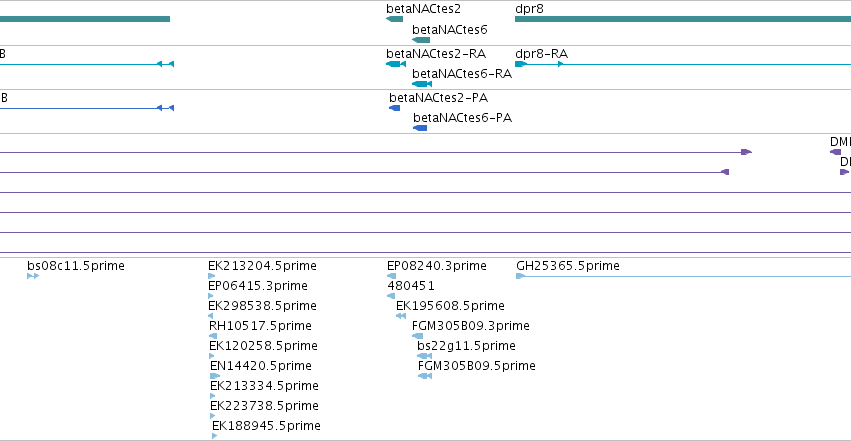
Task: Click the betaNACtes6-RA transcript glyph
Action: point(422,84)
